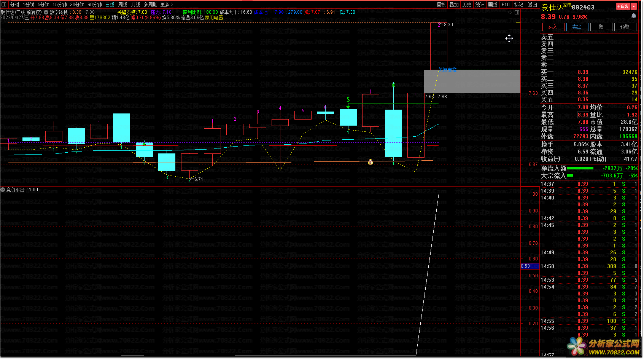
Task: Select the 日线 daily chart tab
Action: [110, 5]
